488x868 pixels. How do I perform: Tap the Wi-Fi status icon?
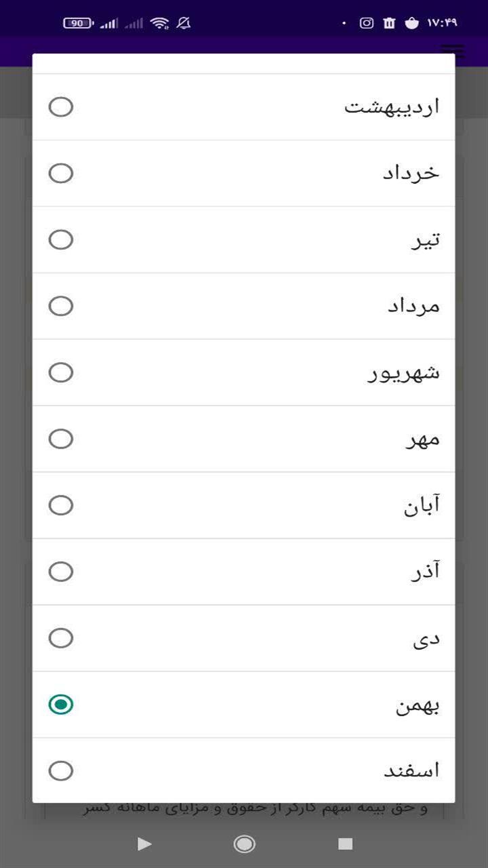click(x=160, y=23)
